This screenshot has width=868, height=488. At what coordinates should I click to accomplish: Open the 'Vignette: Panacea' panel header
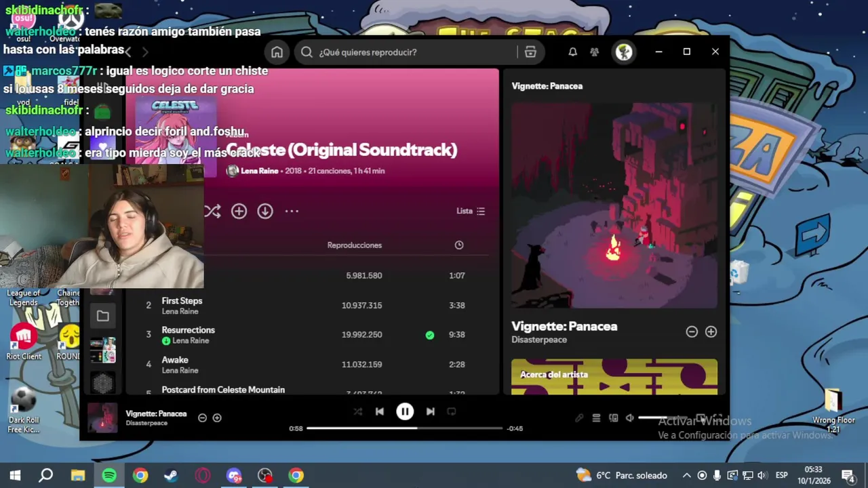coord(547,86)
